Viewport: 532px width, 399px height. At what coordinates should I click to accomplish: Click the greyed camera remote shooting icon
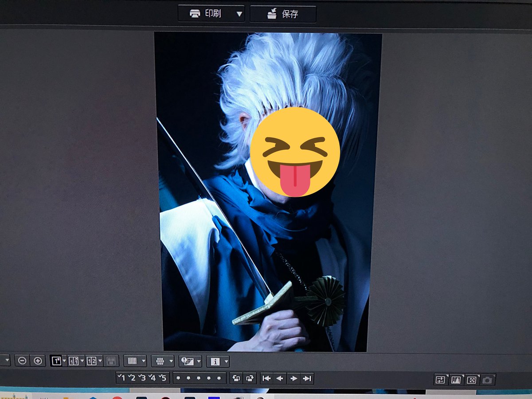tap(488, 380)
